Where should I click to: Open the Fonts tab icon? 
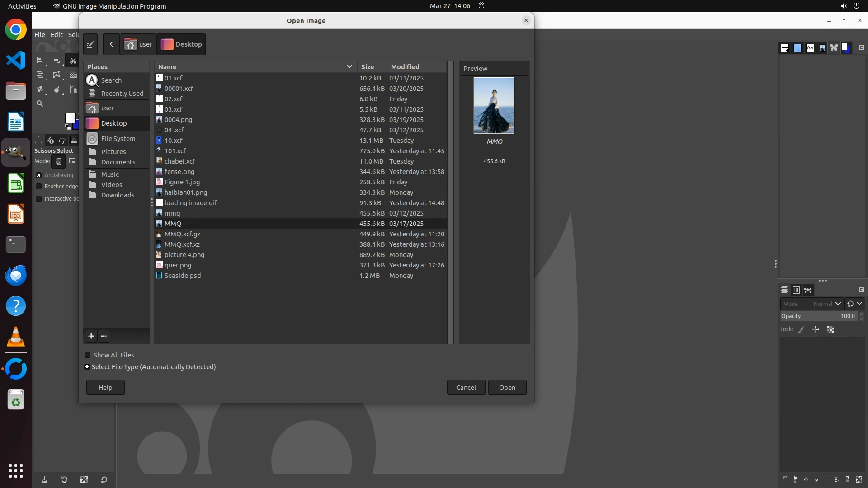click(810, 48)
